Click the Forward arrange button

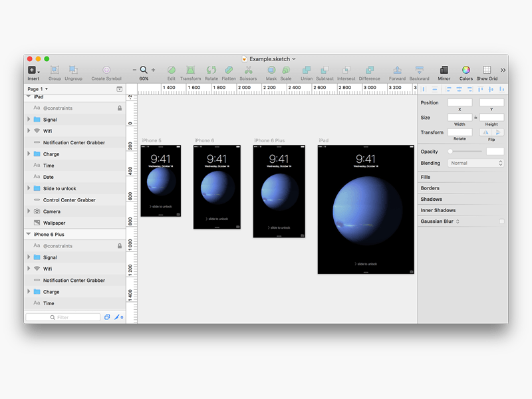(397, 69)
